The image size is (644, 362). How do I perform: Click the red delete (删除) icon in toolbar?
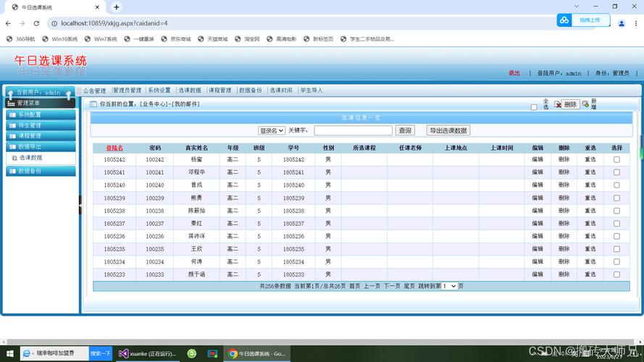coord(559,104)
